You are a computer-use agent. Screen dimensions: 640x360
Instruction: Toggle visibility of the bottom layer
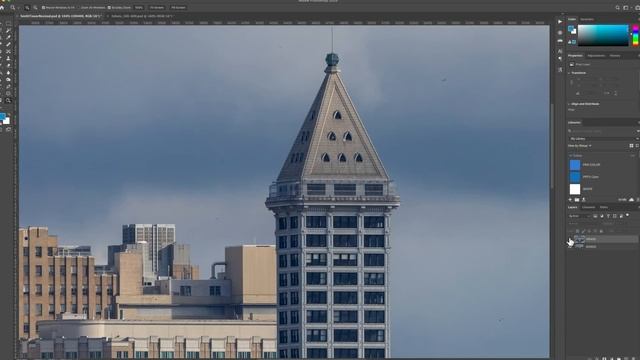571,246
